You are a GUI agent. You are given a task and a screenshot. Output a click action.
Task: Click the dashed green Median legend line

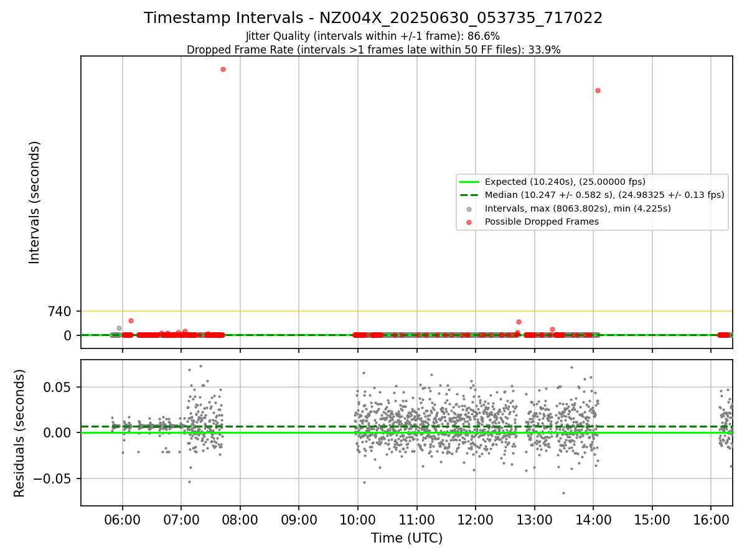[x=470, y=195]
